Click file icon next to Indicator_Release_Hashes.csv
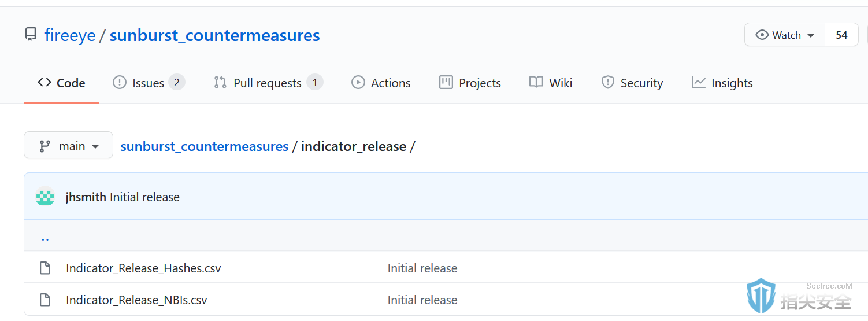The height and width of the screenshot is (321, 868). (44, 268)
